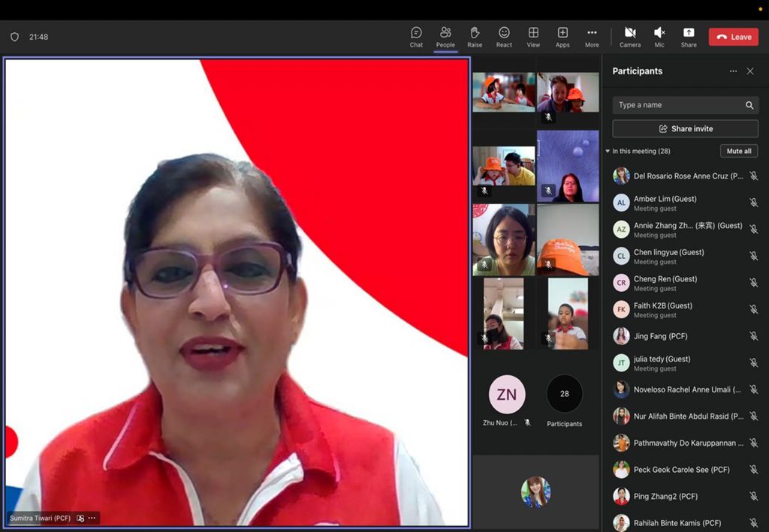The height and width of the screenshot is (532, 769).
Task: Share your screen content
Action: [689, 38]
